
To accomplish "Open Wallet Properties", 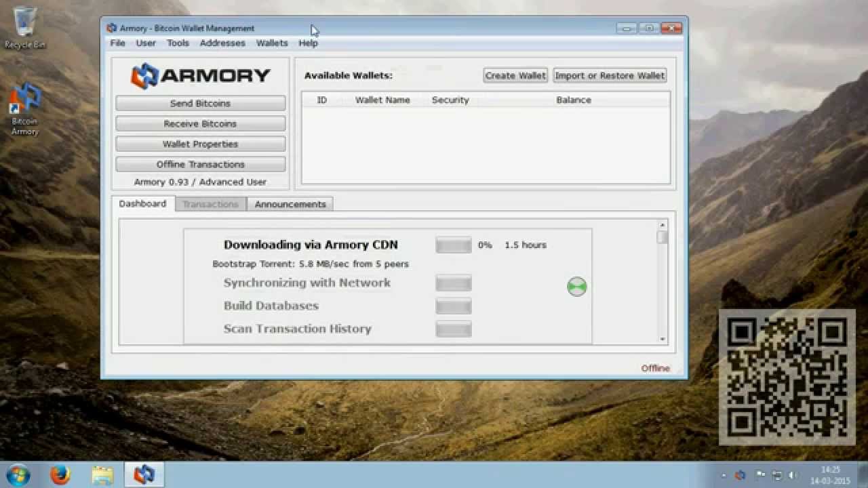I will click(x=200, y=144).
